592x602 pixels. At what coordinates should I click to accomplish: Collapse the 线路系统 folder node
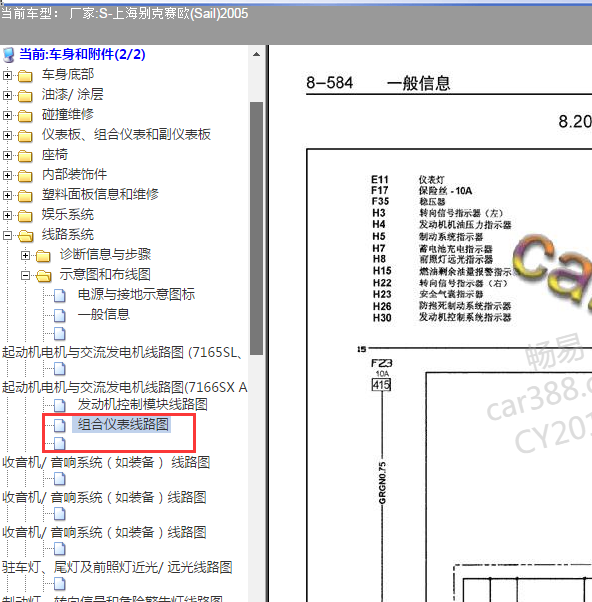click(x=7, y=235)
